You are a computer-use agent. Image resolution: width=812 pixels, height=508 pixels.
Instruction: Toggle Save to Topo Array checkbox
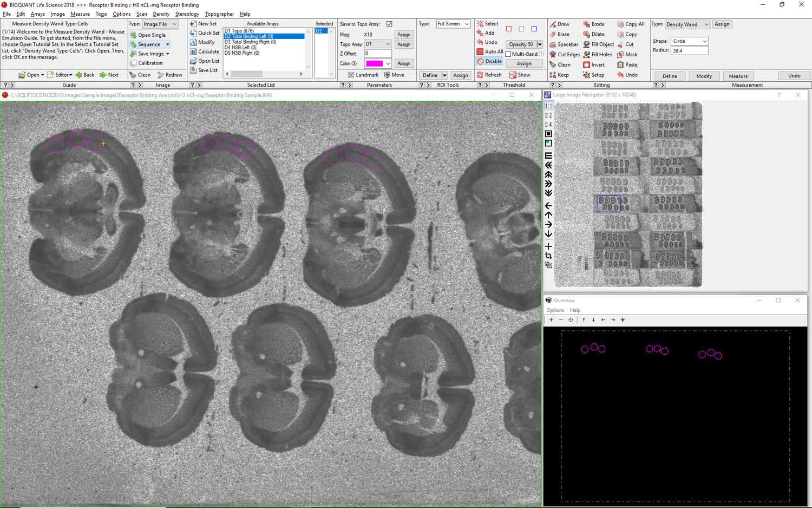point(389,24)
